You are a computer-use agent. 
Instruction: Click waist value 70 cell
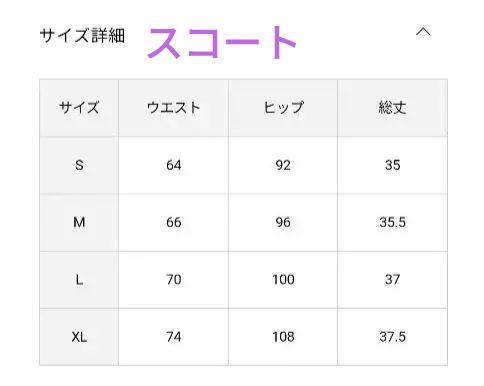[x=173, y=280]
